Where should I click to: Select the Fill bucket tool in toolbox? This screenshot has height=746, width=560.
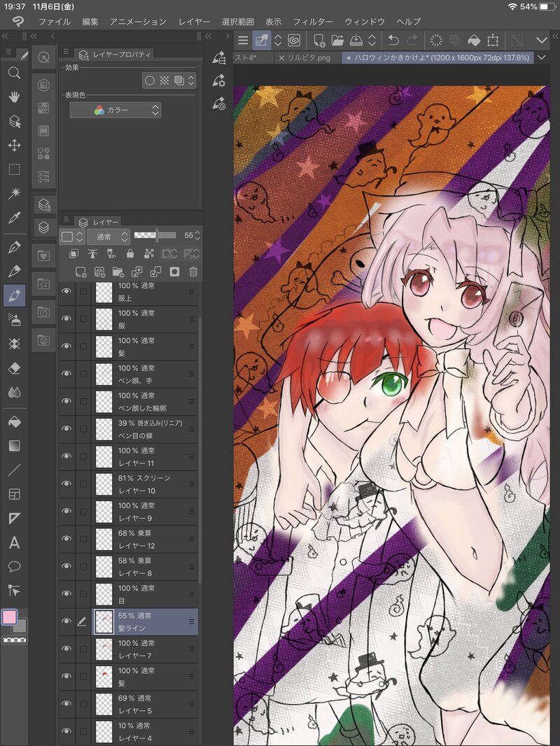(x=14, y=421)
